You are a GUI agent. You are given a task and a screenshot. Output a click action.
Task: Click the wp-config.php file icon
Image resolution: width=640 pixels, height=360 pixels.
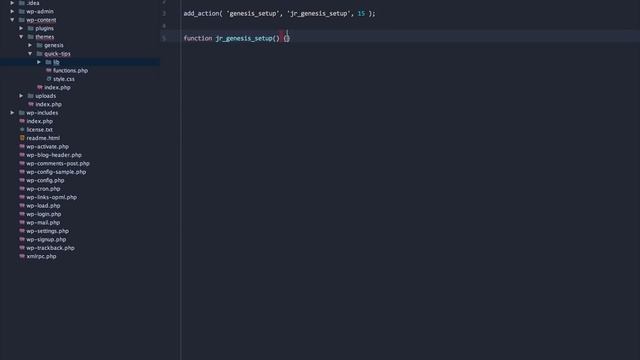22,180
